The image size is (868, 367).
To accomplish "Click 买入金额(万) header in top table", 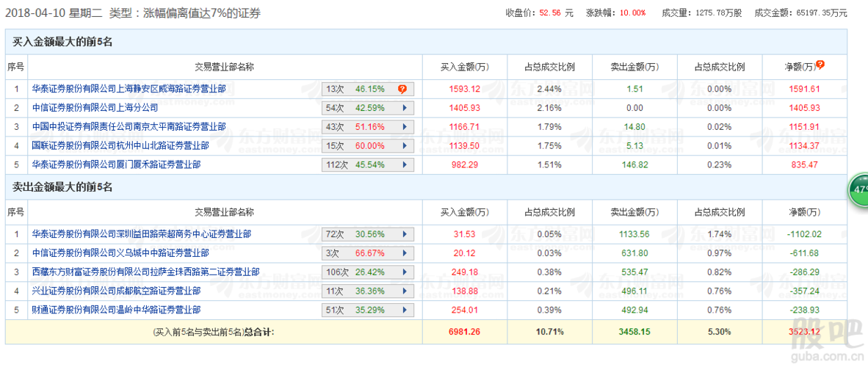I will click(x=464, y=67).
